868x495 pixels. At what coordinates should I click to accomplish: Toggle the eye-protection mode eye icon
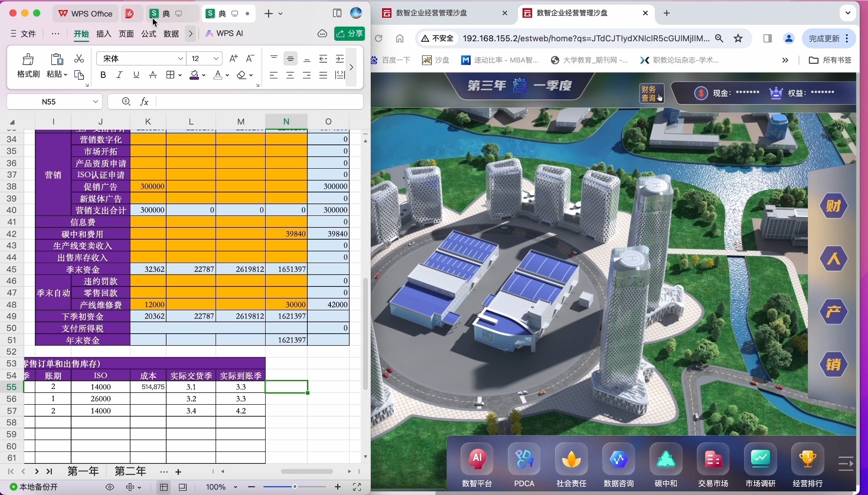(110, 487)
